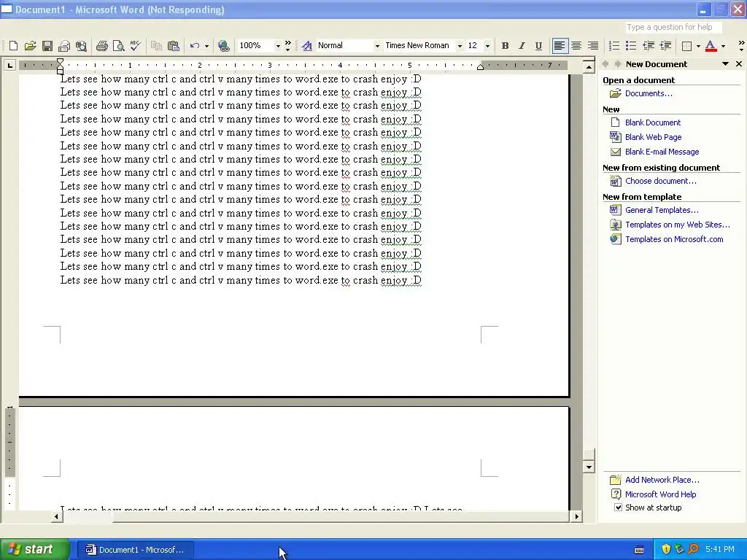Open the font size dropdown
747x560 pixels.
pyautogui.click(x=487, y=46)
